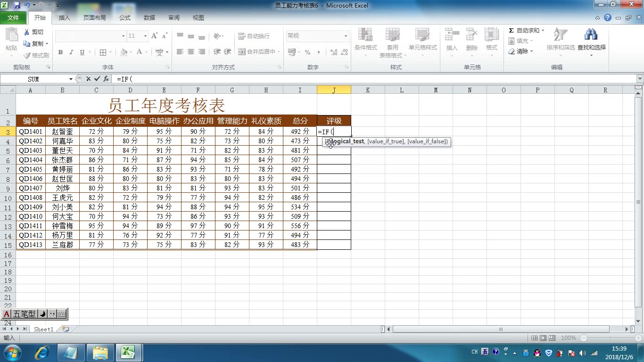The width and height of the screenshot is (644, 362).
Task: Toggle Italic formatting button
Action: (71, 52)
